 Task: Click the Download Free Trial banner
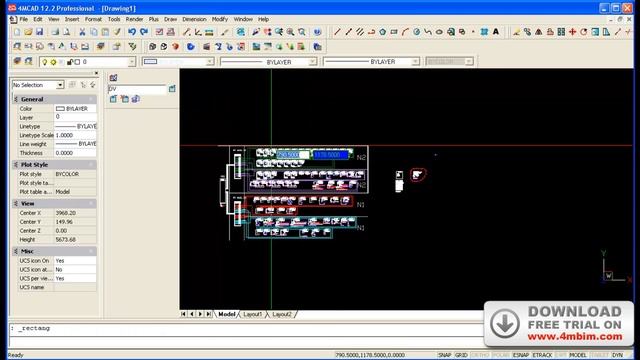pyautogui.click(x=558, y=324)
